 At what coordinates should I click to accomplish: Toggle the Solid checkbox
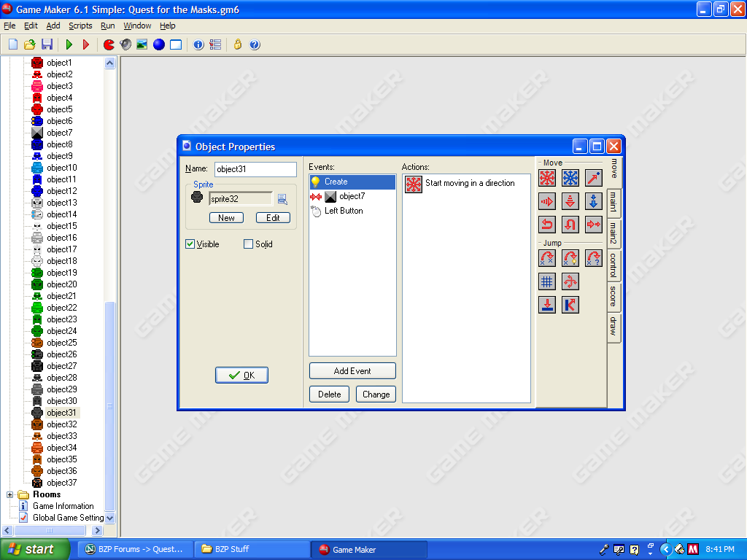(x=248, y=244)
